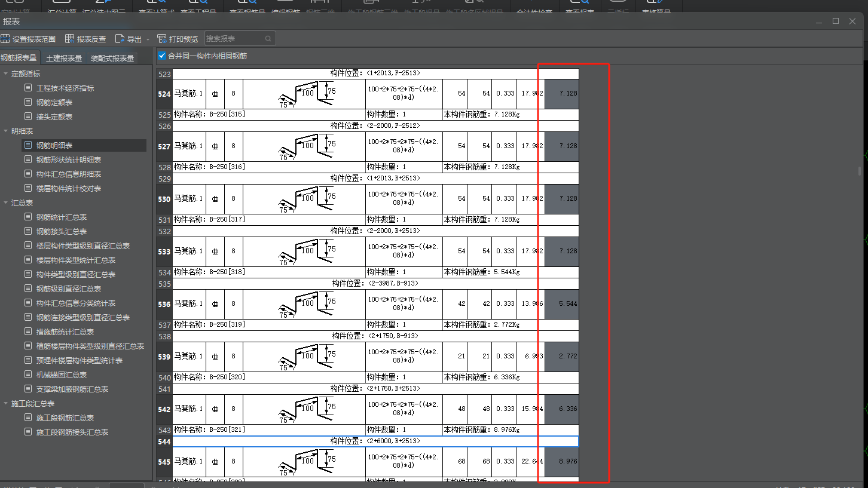
Task: Switch to the 钢筋报表量 tab
Action: tap(19, 58)
